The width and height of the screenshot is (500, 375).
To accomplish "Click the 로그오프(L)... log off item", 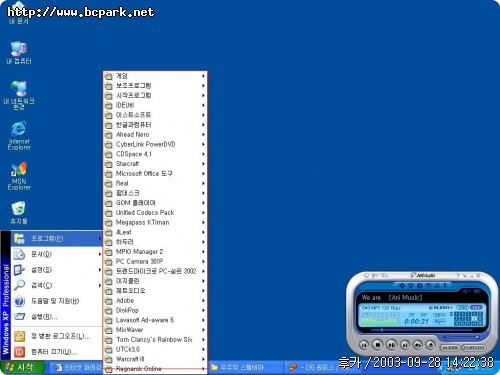I will tap(57, 336).
